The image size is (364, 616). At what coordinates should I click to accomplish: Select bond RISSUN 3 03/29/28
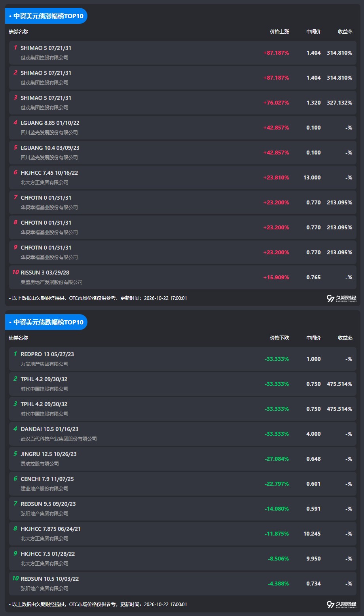point(183,277)
